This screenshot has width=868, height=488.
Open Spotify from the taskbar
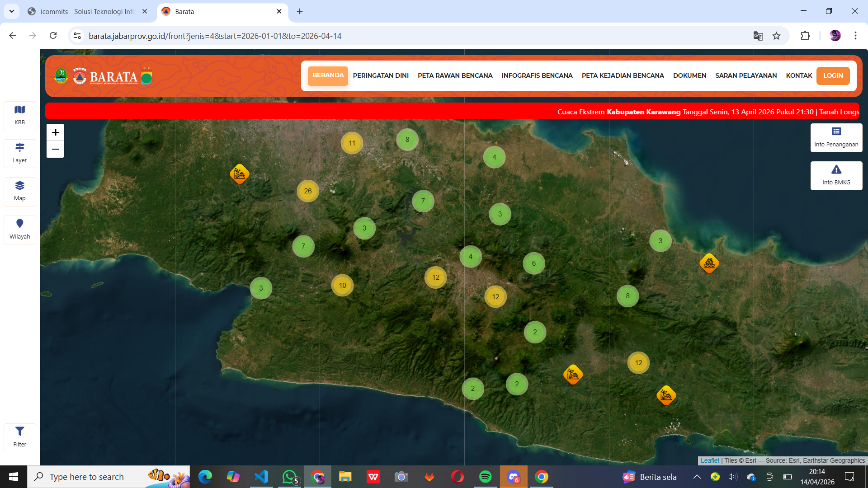click(485, 477)
